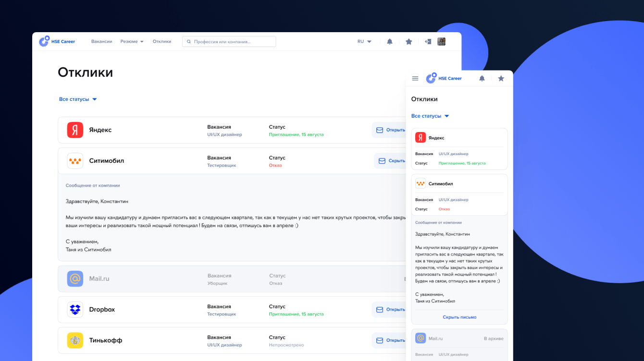The height and width of the screenshot is (361, 644).
Task: Go to Отклики in the top navigation
Action: [162, 42]
